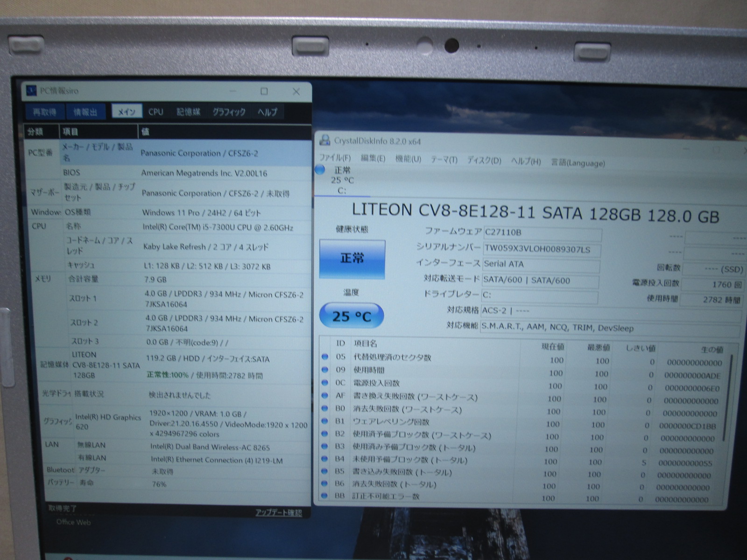Select the 代替処理済のセクタ数 attribute row

click(x=522, y=360)
